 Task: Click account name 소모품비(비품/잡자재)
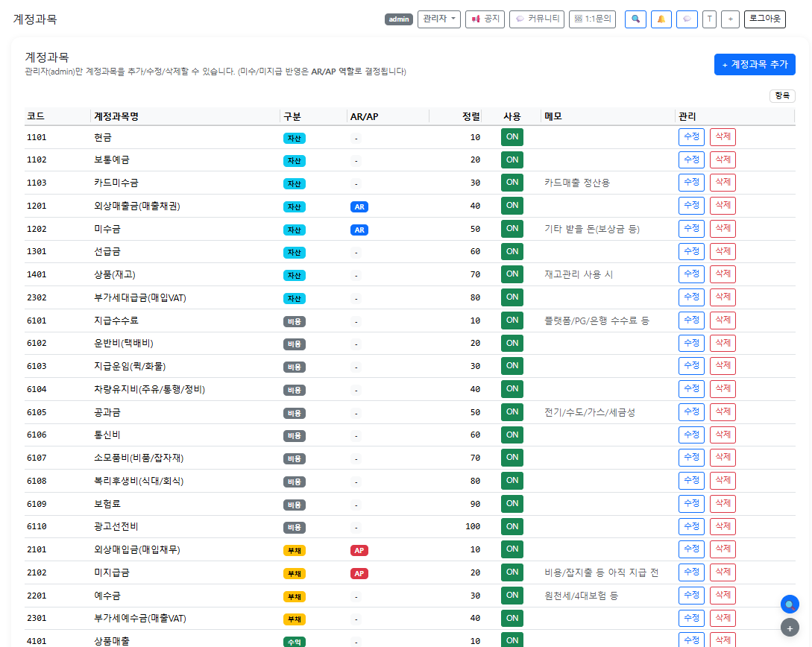[x=139, y=458]
